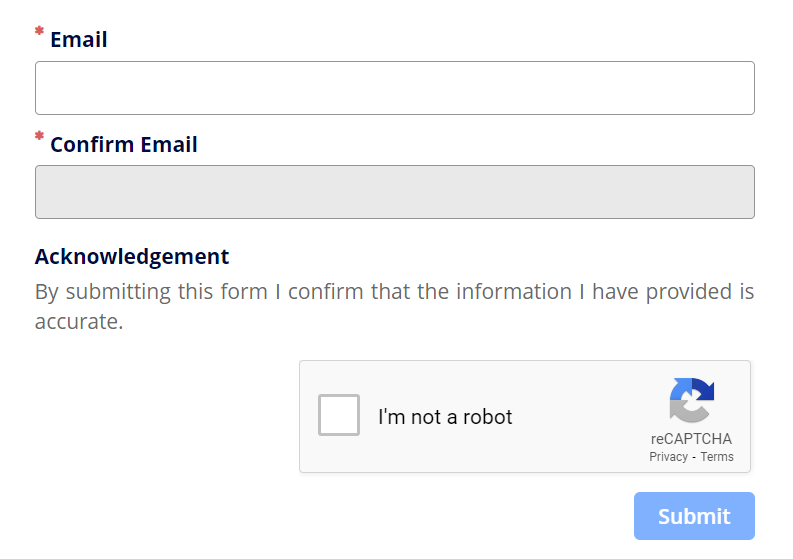The height and width of the screenshot is (559, 793).
Task: Click the Confirm Email label
Action: pyautogui.click(x=124, y=145)
